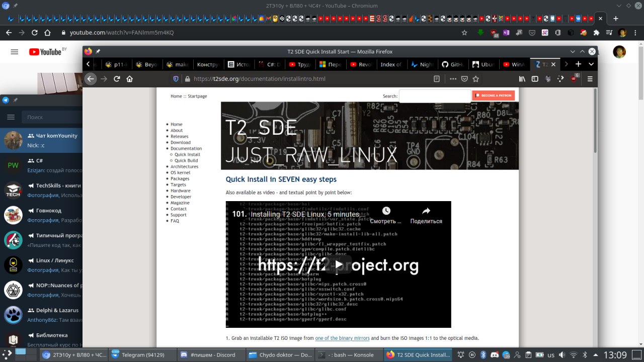Image resolution: width=644 pixels, height=362 pixels.
Task: Reload the T2 SDE page in Firefox
Action: pyautogui.click(x=117, y=79)
